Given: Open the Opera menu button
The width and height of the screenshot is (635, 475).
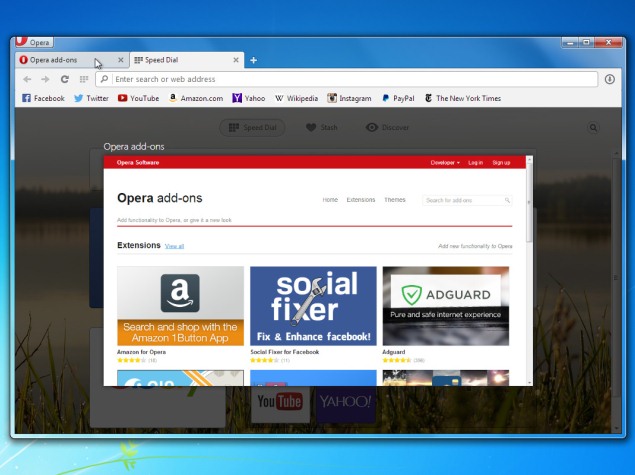Looking at the screenshot, I should pyautogui.click(x=33, y=42).
